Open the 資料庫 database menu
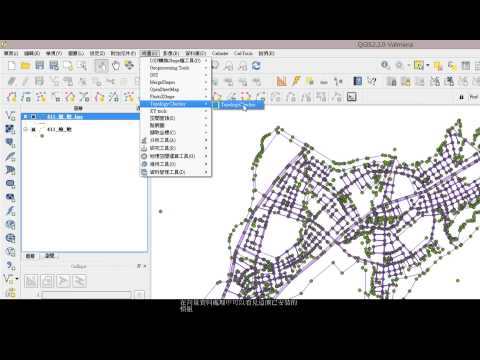480x360 pixels. pyautogui.click(x=195, y=53)
